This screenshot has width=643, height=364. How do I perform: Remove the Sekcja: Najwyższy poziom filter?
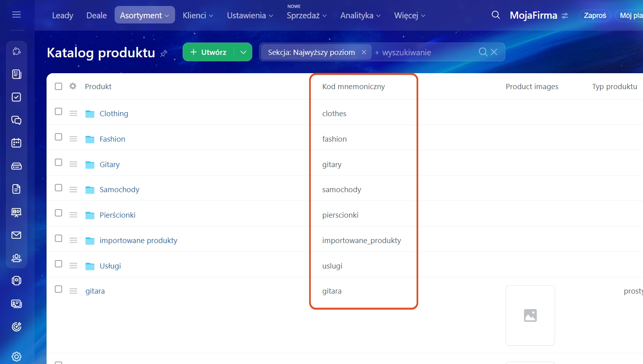pyautogui.click(x=364, y=52)
